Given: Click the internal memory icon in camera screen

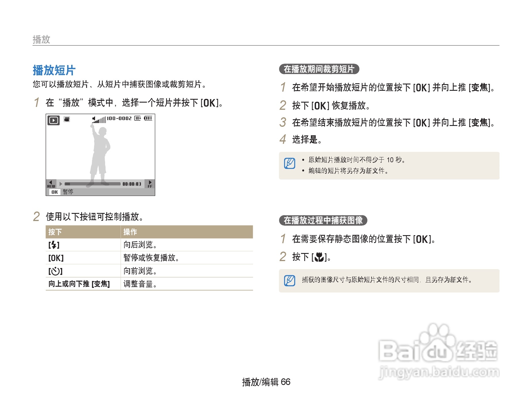Looking at the screenshot, I should (x=138, y=118).
